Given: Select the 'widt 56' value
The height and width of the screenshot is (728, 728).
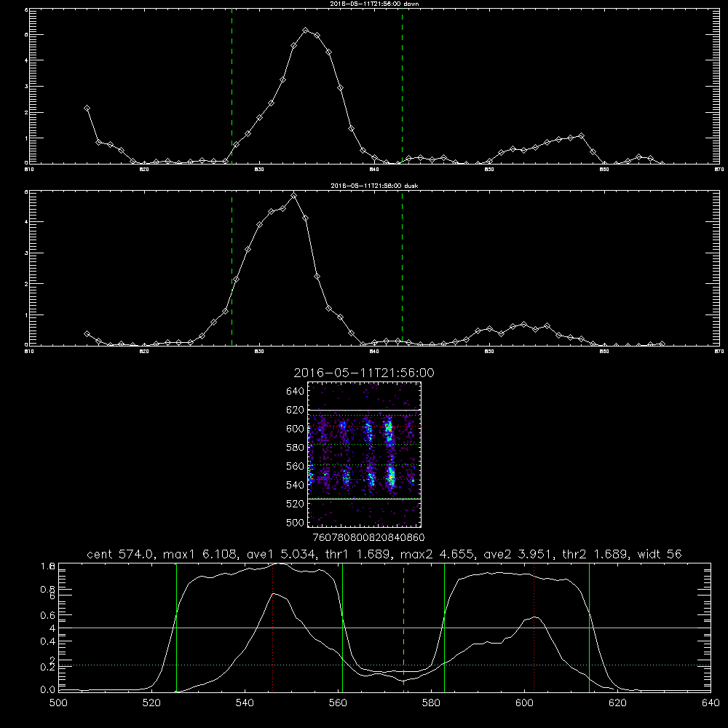Looking at the screenshot, I should [x=660, y=554].
